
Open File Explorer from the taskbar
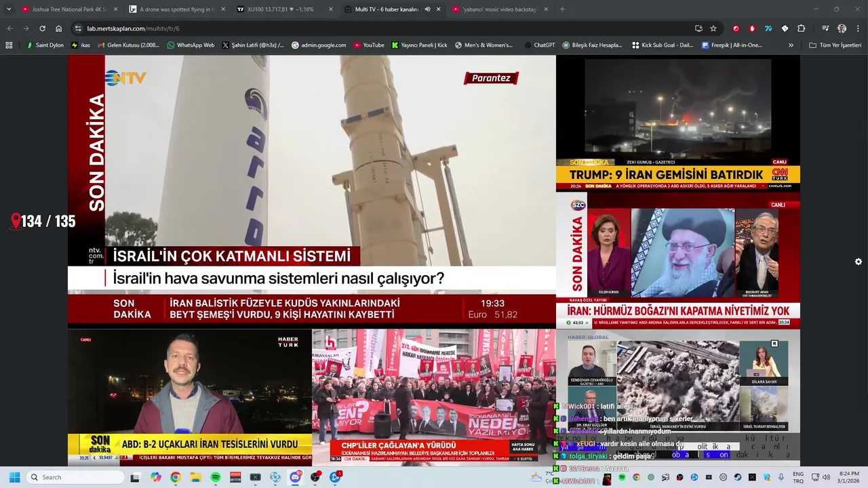pyautogui.click(x=195, y=477)
